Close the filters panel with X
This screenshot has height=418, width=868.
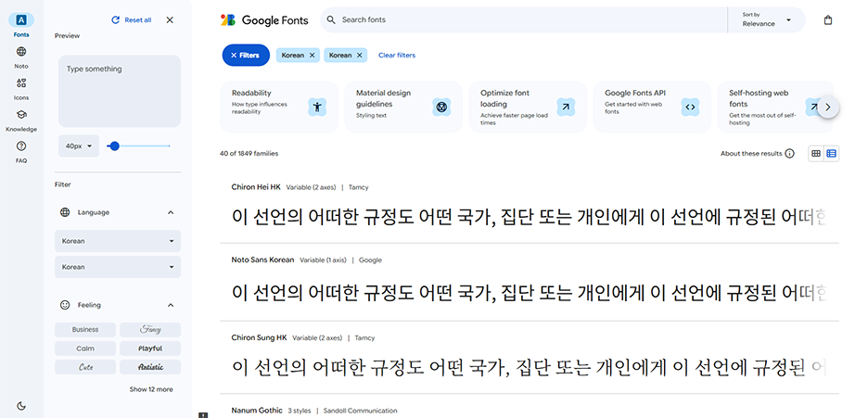pyautogui.click(x=170, y=19)
